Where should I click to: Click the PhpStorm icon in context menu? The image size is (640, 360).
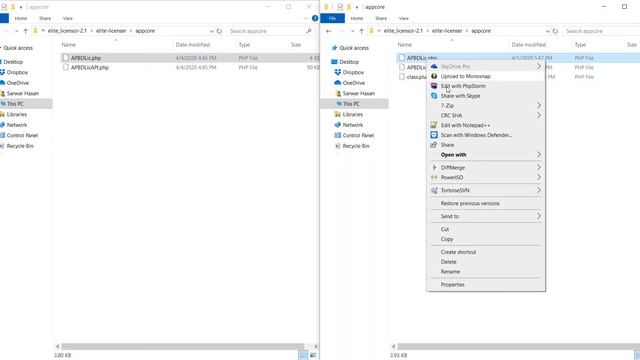pos(434,86)
